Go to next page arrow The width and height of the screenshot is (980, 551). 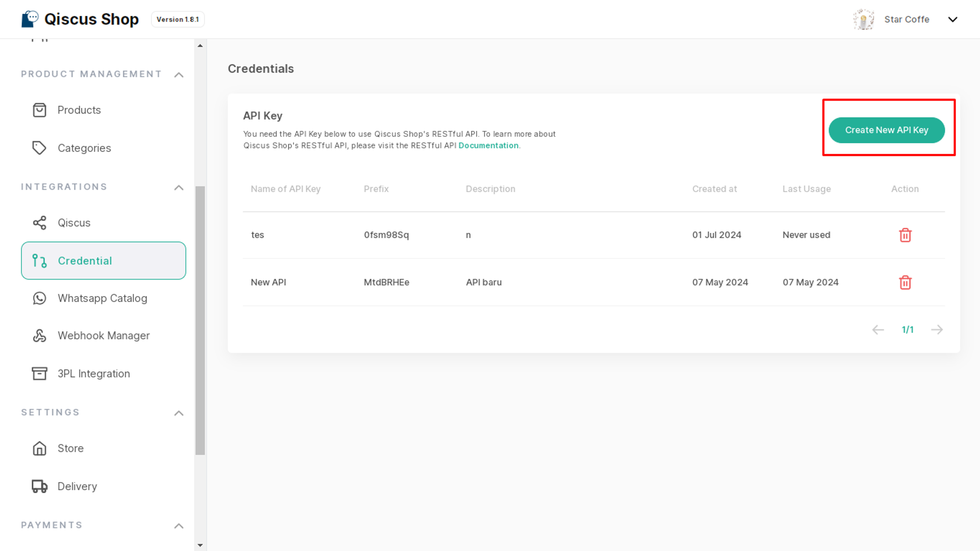pos(937,329)
